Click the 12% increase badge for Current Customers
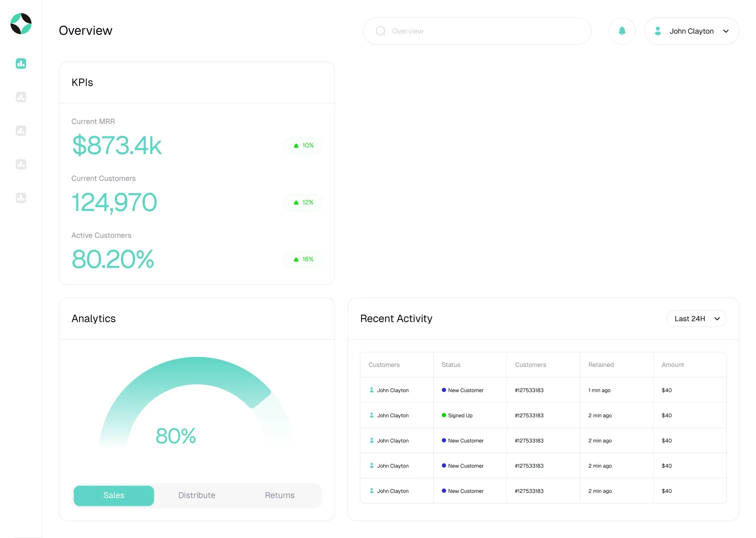The height and width of the screenshot is (538, 756). coord(303,203)
